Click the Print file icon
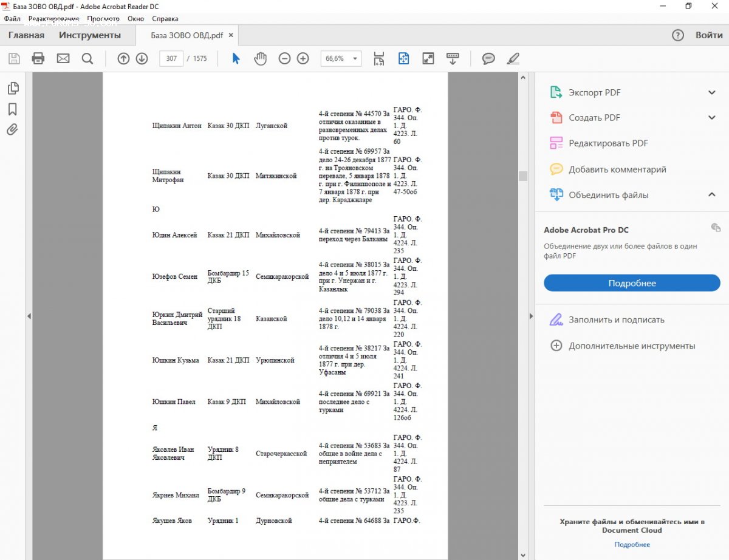Viewport: 729px width, 560px height. (x=38, y=58)
